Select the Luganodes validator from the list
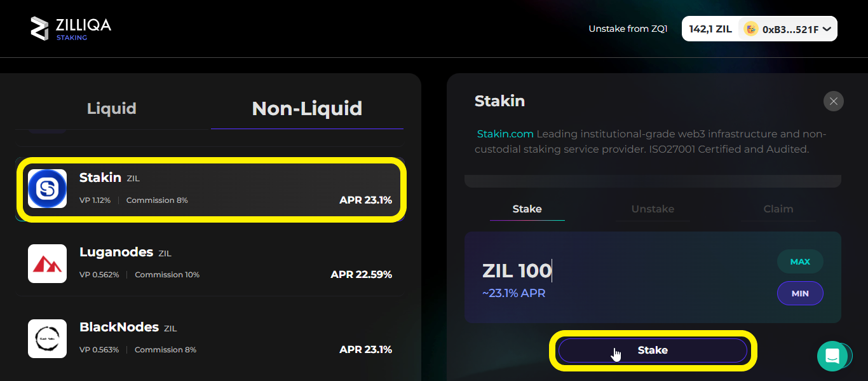Viewport: 868px width, 381px height. coord(210,263)
